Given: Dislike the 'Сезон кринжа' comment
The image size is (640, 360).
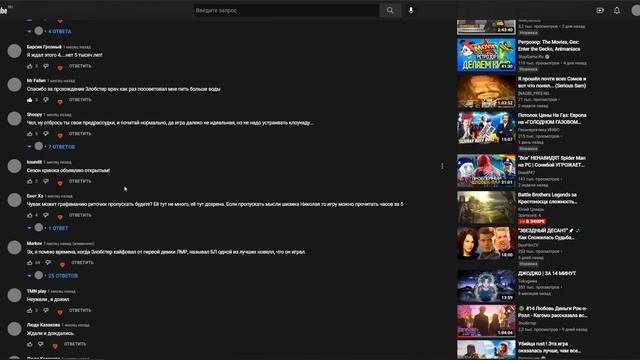Looking at the screenshot, I should 46,181.
